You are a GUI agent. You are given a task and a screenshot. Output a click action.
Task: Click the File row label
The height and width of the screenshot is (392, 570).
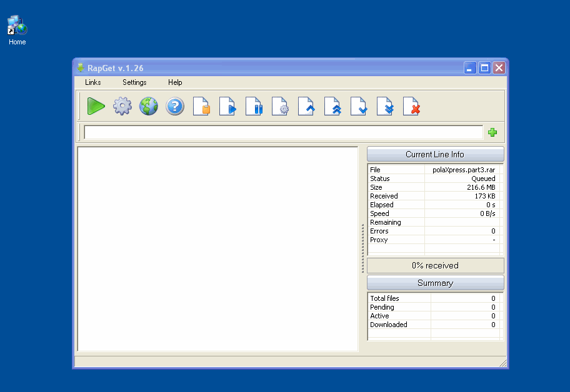click(x=375, y=170)
